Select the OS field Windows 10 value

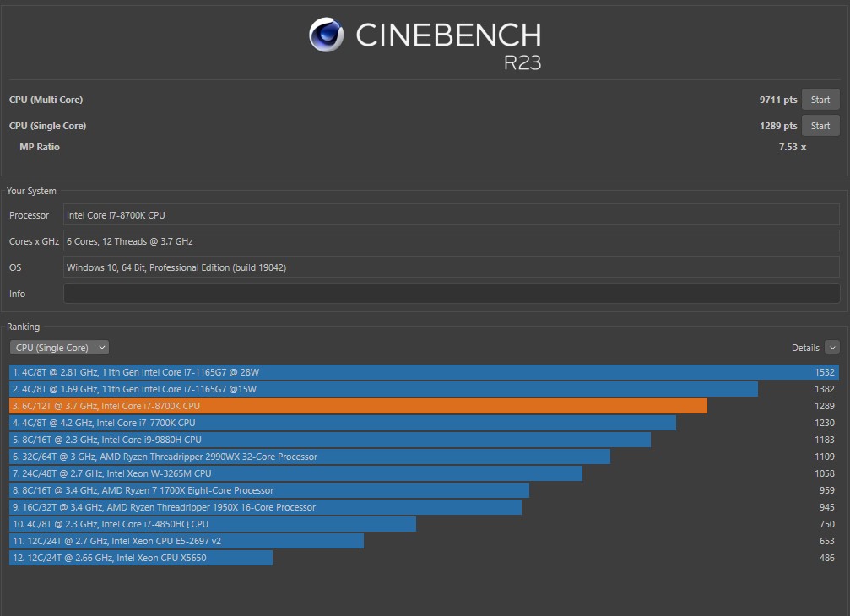click(452, 267)
